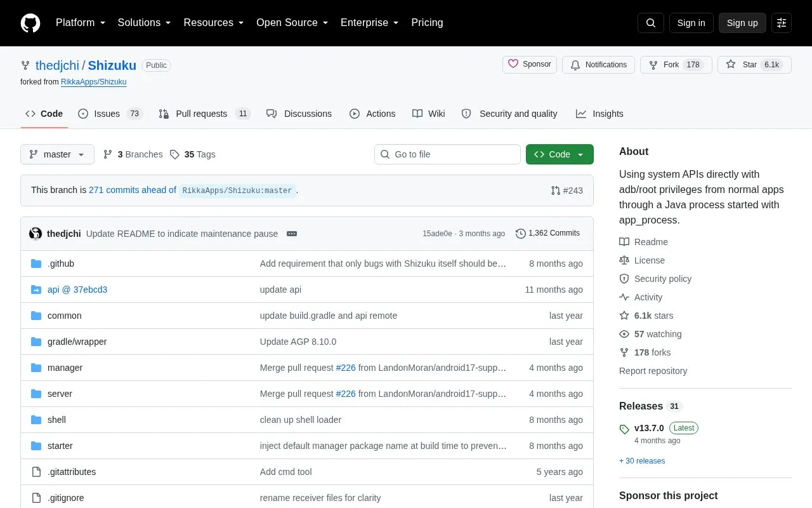
Task: Expand the green Code dropdown button
Action: pyautogui.click(x=560, y=154)
